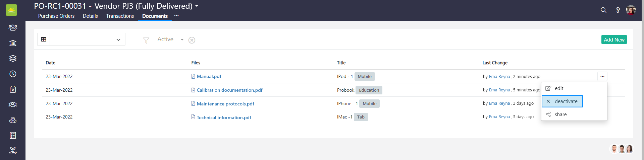Switch to the Transactions tab
Image resolution: width=644 pixels, height=160 pixels.
pyautogui.click(x=120, y=16)
